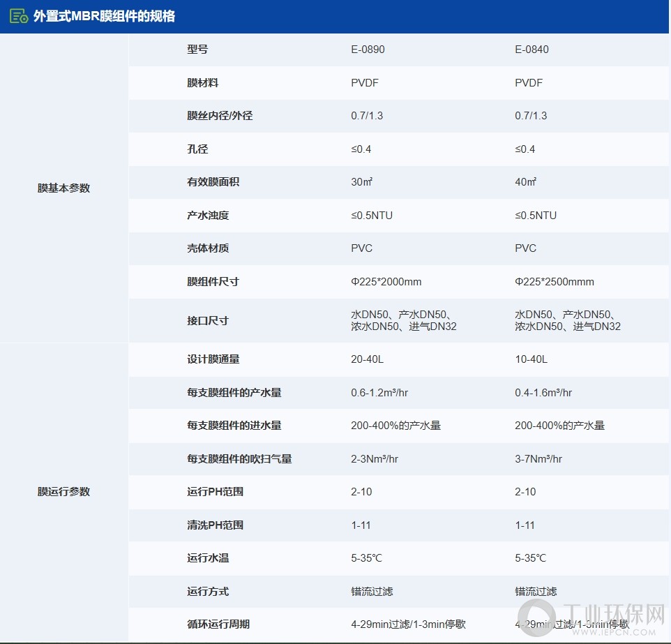
Task: Select the Φ225*2000mm dimension value
Action: [386, 282]
